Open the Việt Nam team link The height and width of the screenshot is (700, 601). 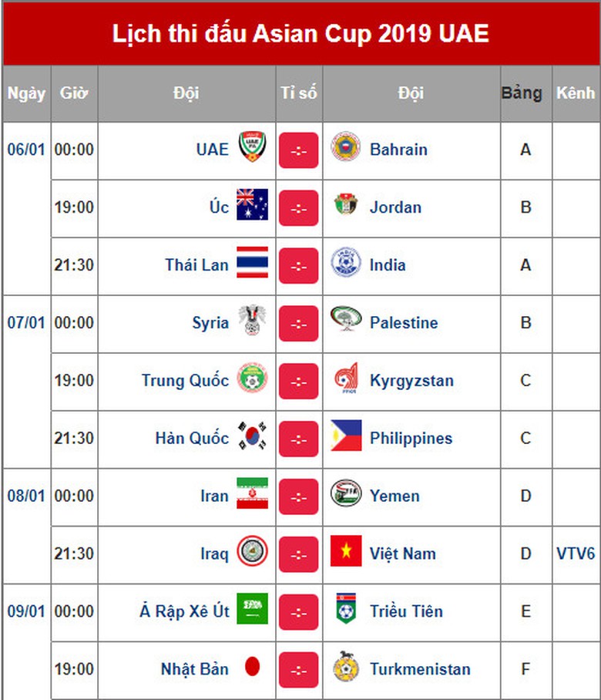pyautogui.click(x=402, y=554)
